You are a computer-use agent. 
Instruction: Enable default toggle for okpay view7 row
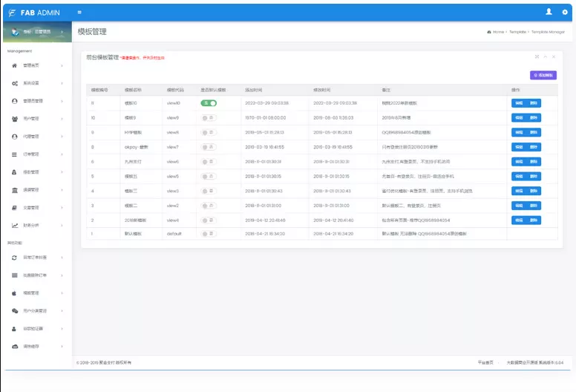(x=209, y=147)
